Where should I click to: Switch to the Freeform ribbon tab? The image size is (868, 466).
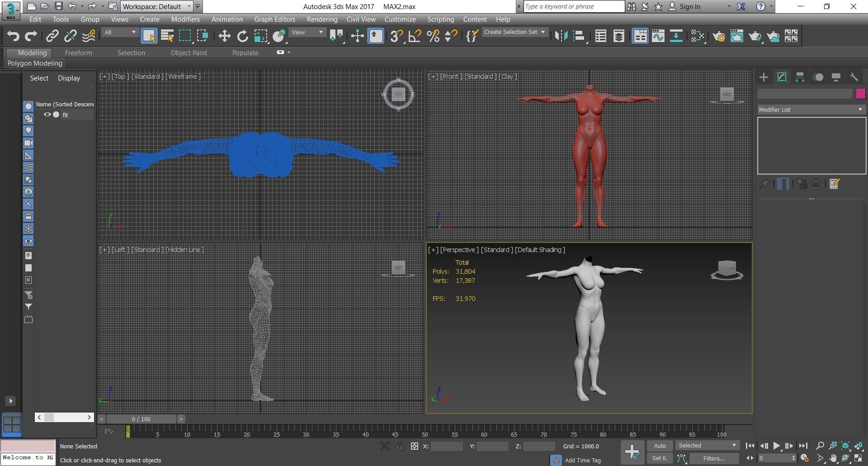tap(78, 52)
